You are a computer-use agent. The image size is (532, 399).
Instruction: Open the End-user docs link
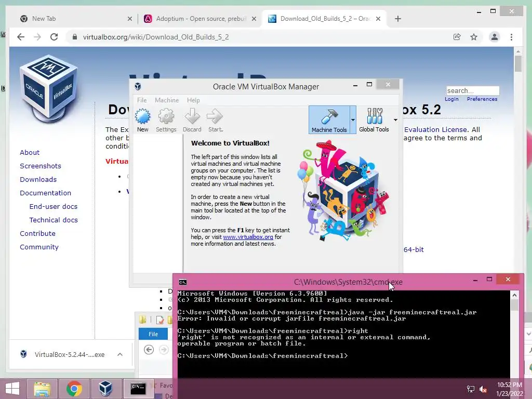(x=54, y=207)
